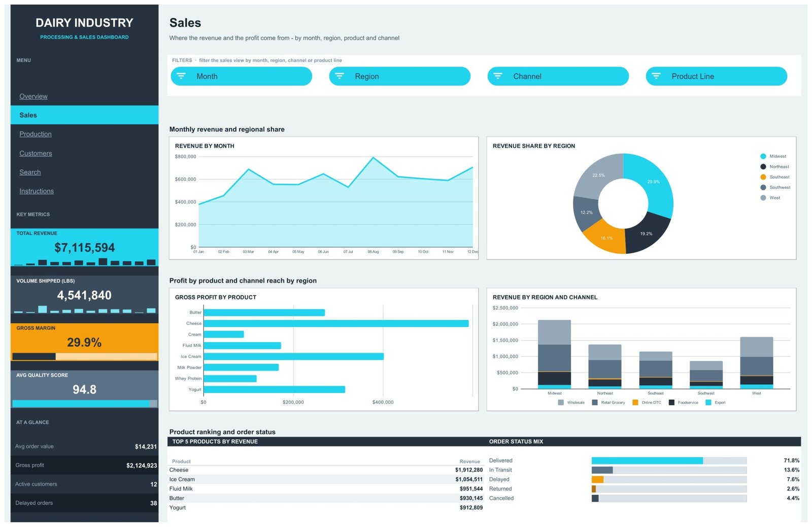Screen dimensions: 812x527
Task: Click the Midwest legend color dot
Action: tap(763, 156)
